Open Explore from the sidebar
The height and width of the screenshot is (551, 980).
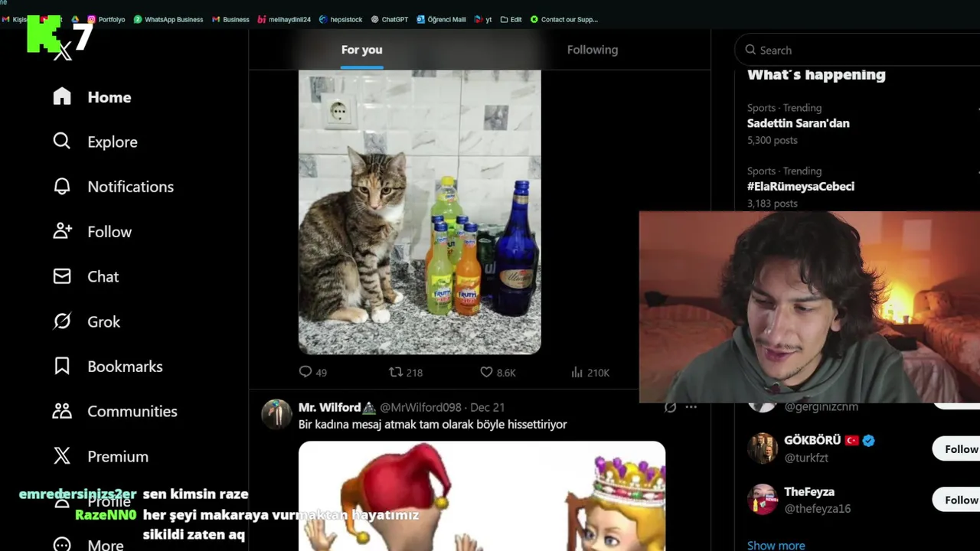(x=95, y=142)
